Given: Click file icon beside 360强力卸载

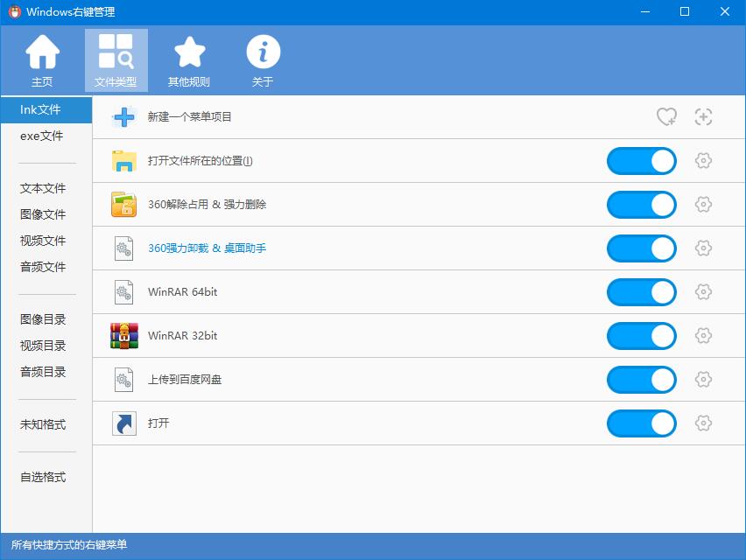Looking at the screenshot, I should [x=123, y=248].
